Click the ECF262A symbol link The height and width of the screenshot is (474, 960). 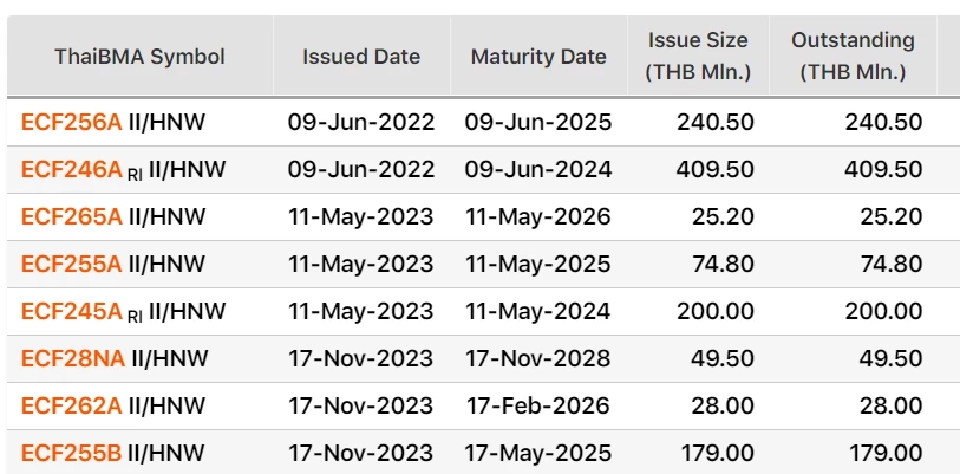point(71,405)
